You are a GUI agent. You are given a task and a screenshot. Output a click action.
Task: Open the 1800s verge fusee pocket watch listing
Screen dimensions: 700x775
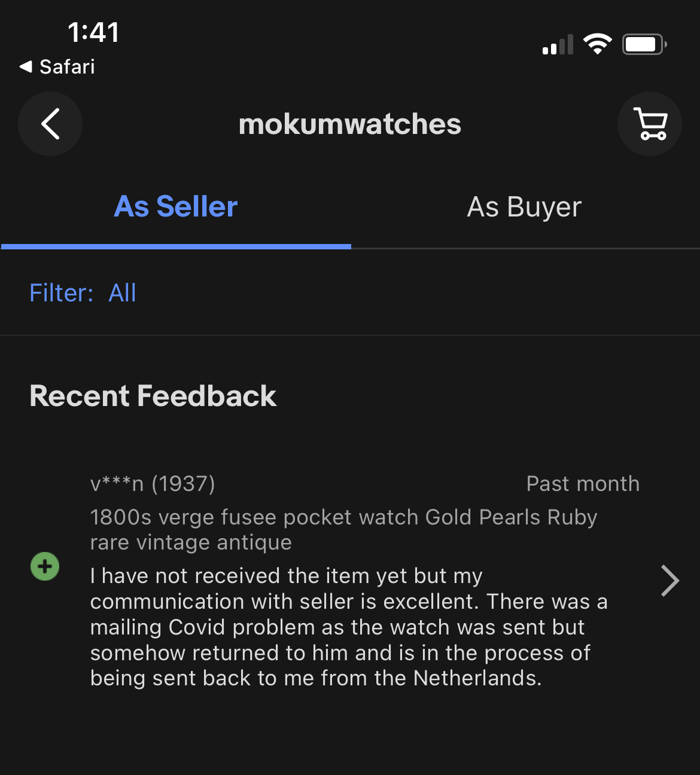pos(343,529)
